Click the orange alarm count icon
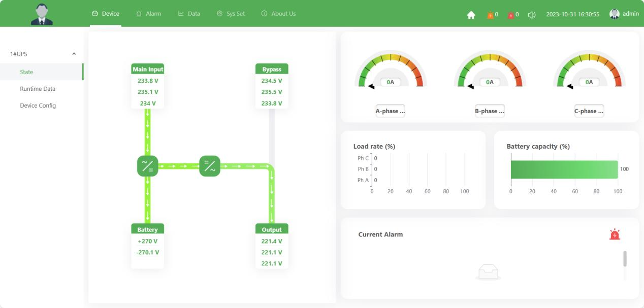 (490, 15)
